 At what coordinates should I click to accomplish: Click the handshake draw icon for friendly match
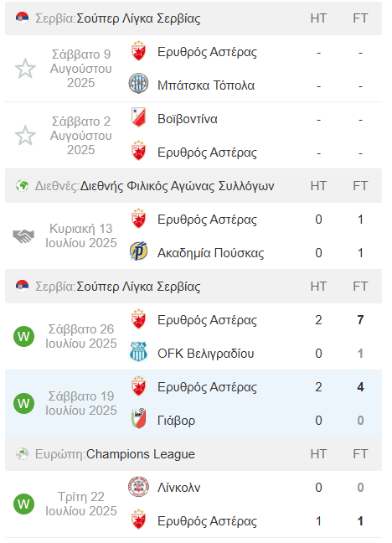click(23, 236)
